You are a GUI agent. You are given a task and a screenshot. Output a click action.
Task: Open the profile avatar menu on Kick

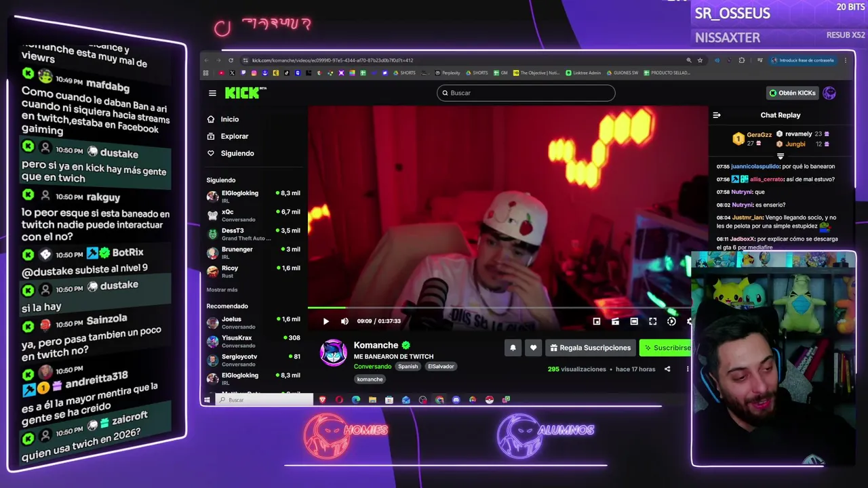click(829, 93)
